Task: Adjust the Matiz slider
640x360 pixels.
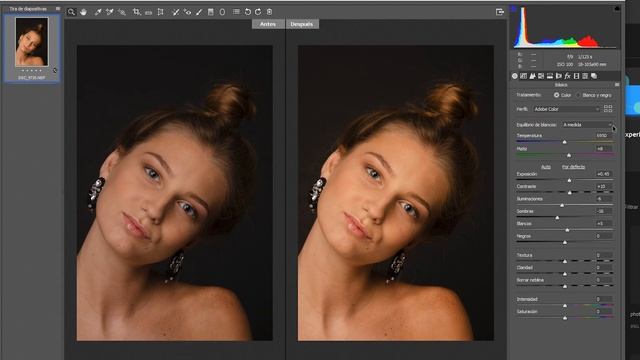Action: [x=569, y=155]
